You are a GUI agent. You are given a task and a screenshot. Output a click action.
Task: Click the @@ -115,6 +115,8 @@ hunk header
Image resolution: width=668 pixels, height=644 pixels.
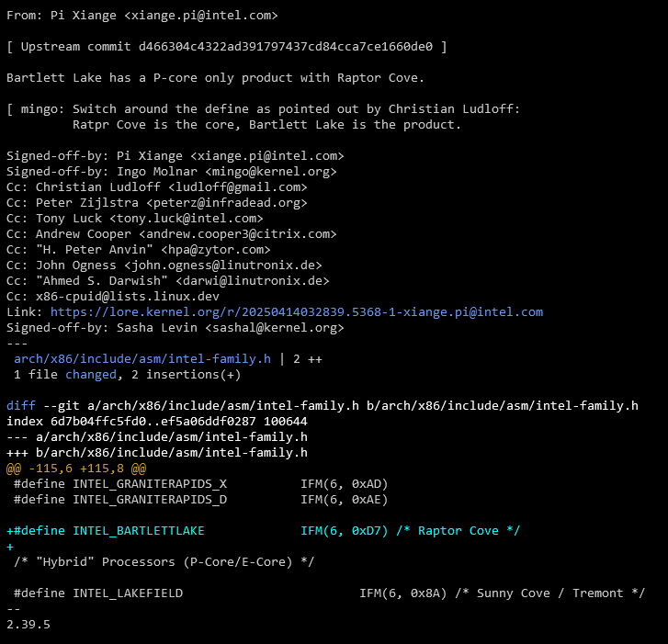[x=76, y=469]
